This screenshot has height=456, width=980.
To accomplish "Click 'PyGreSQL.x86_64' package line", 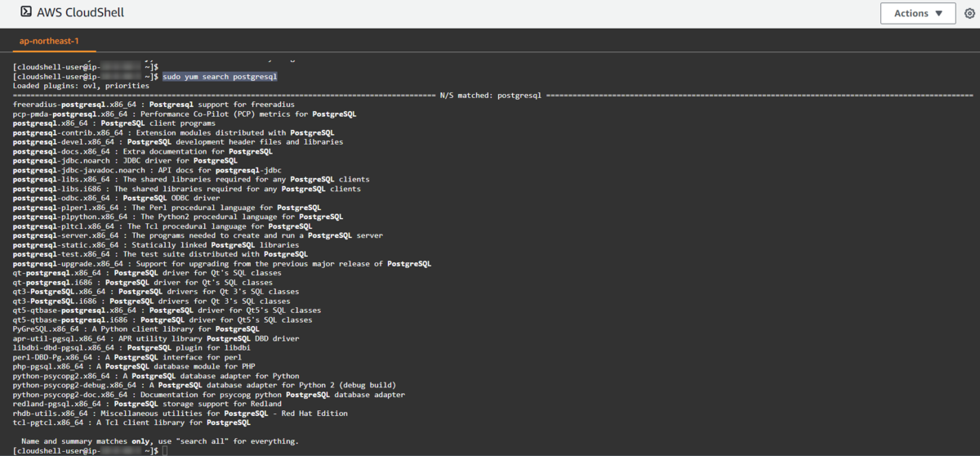I will coord(136,329).
